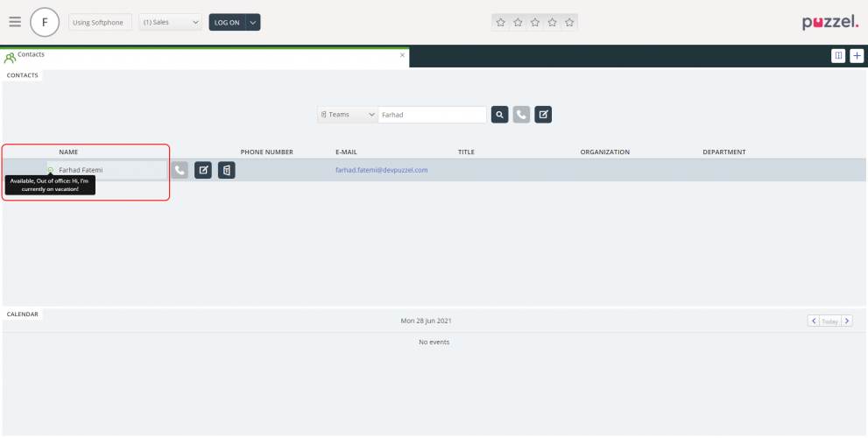
Task: Open the hamburger main menu
Action: point(15,22)
